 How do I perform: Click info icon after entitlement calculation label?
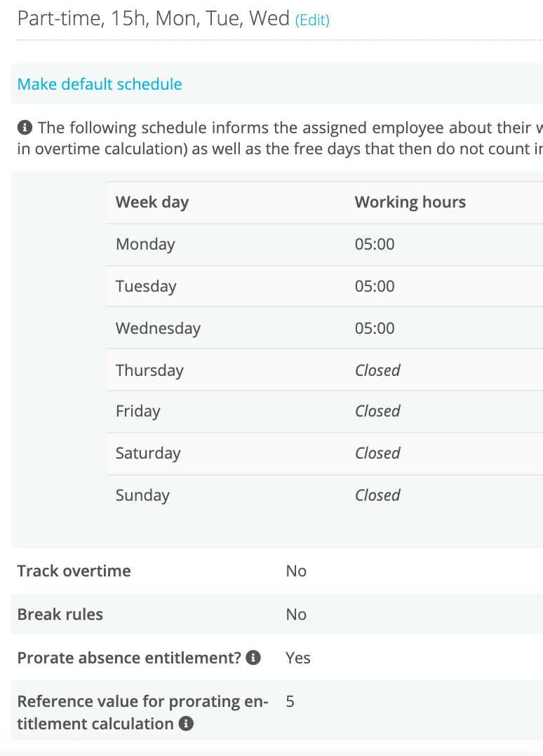[x=186, y=724]
